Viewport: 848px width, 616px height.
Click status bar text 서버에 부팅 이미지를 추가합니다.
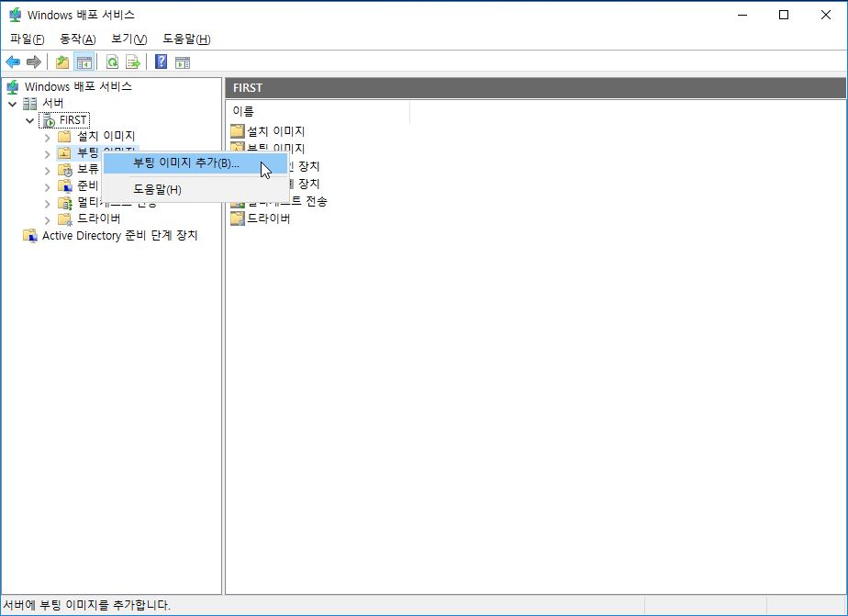(87, 605)
